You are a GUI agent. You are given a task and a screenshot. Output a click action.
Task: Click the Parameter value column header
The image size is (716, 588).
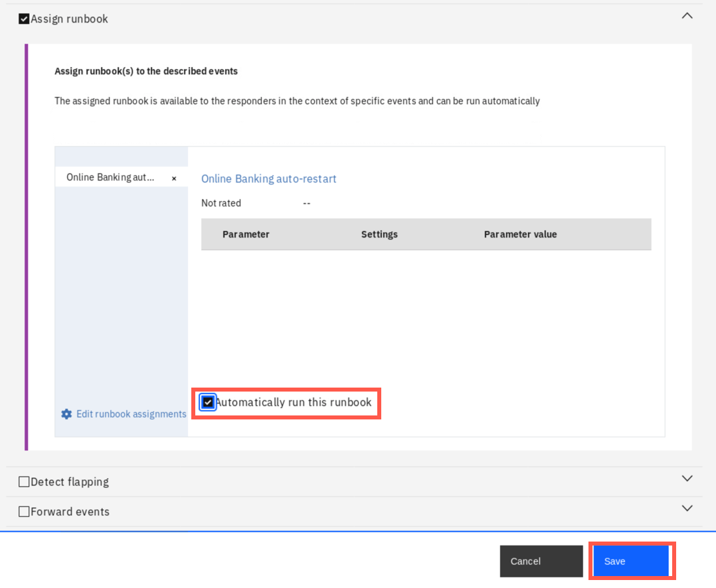click(520, 234)
